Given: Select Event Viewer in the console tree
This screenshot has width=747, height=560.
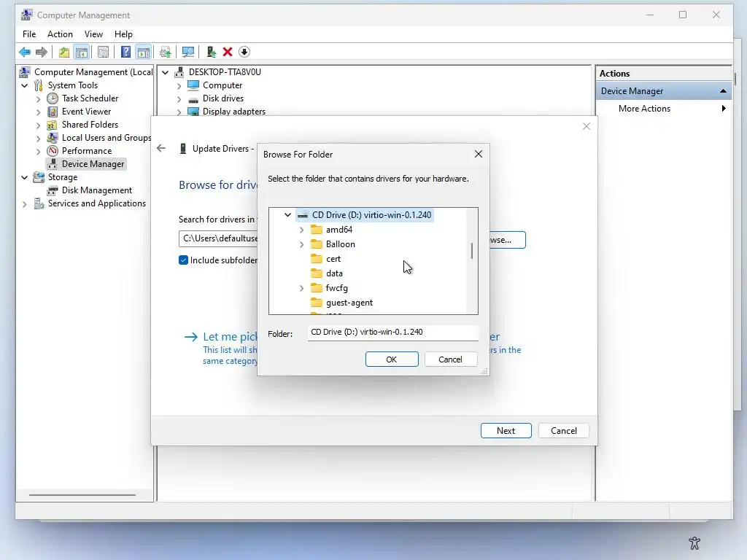Looking at the screenshot, I should [86, 112].
